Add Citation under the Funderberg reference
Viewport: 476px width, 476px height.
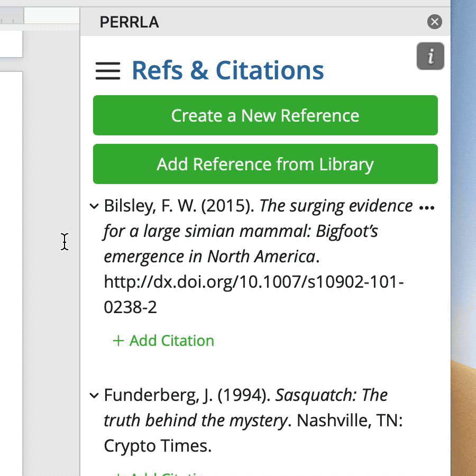163,472
